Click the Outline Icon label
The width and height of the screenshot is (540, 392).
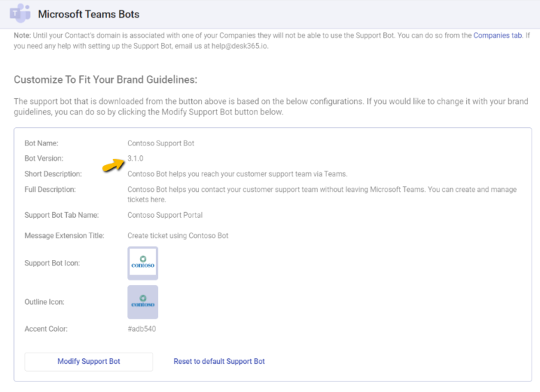[x=44, y=302]
